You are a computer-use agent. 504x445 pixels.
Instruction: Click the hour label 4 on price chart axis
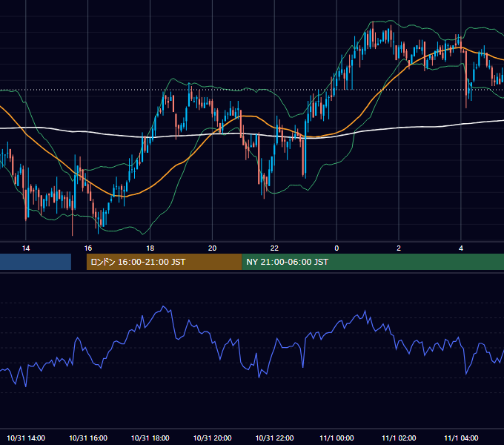click(461, 248)
